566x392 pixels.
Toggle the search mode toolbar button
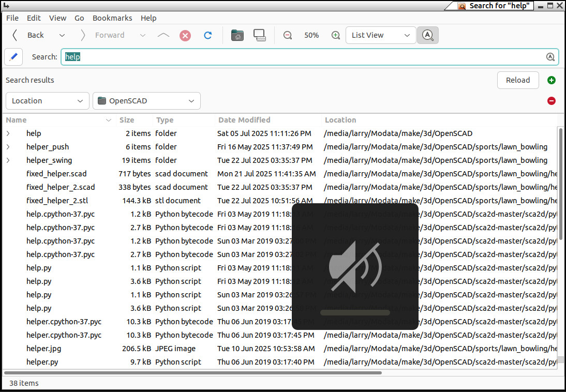pos(427,35)
